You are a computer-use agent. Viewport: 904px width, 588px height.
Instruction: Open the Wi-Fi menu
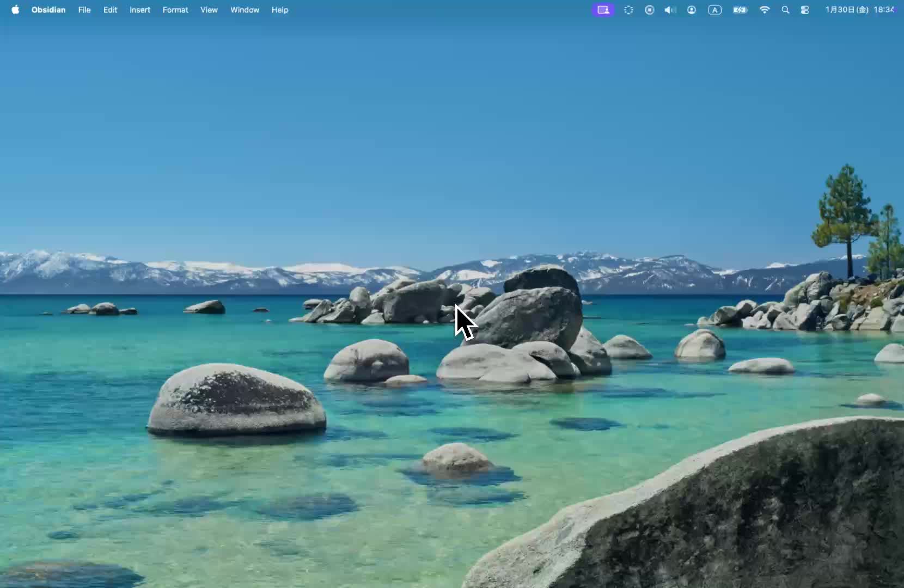[765, 10]
